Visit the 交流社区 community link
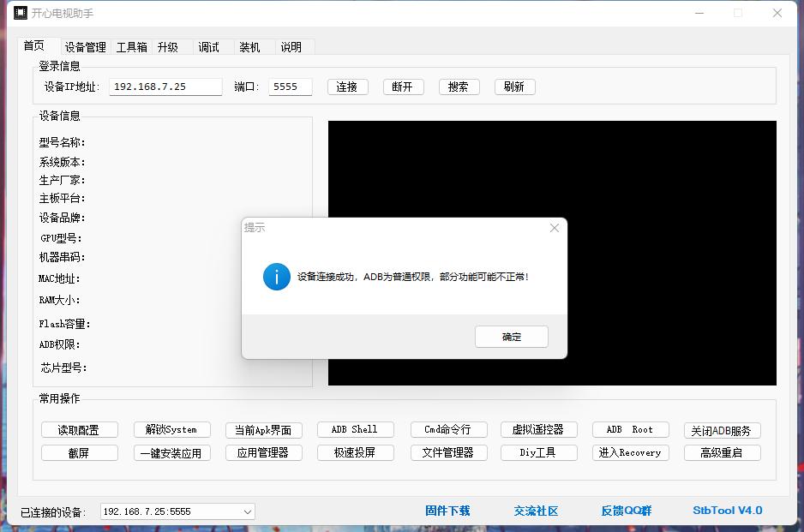The image size is (804, 532). click(535, 510)
